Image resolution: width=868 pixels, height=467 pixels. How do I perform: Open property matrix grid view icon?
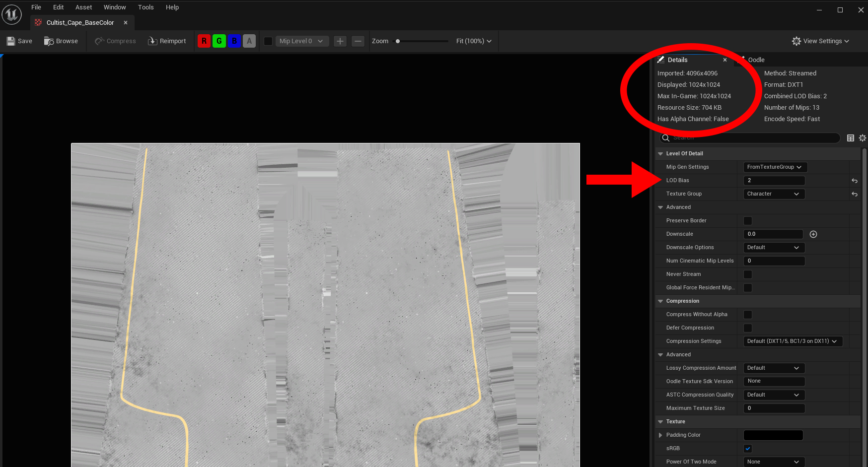[x=851, y=138]
